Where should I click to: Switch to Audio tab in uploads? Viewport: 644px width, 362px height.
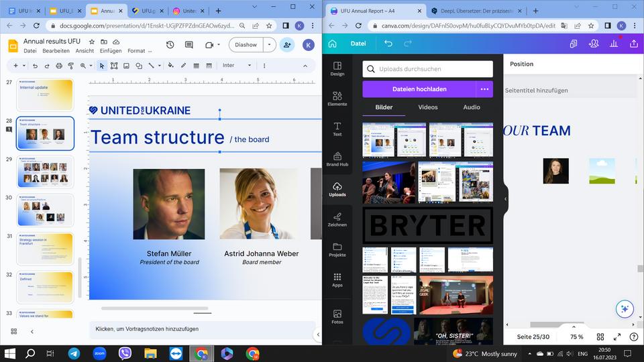click(x=472, y=107)
